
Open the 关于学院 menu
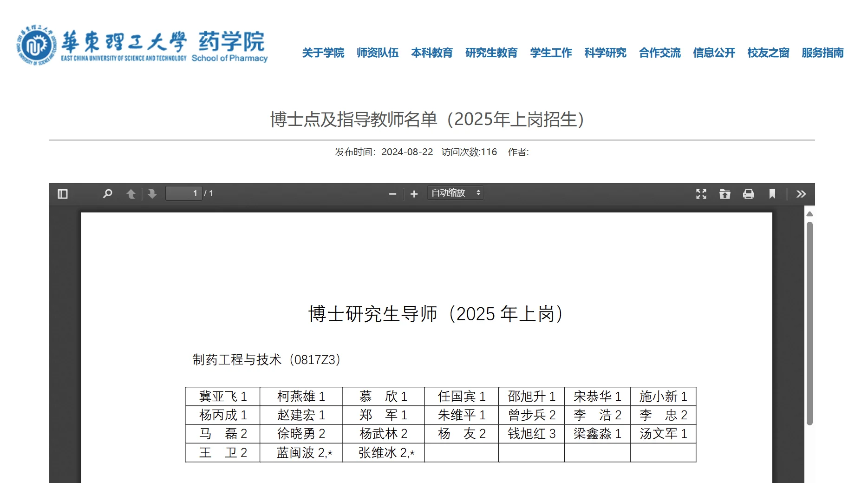(323, 53)
